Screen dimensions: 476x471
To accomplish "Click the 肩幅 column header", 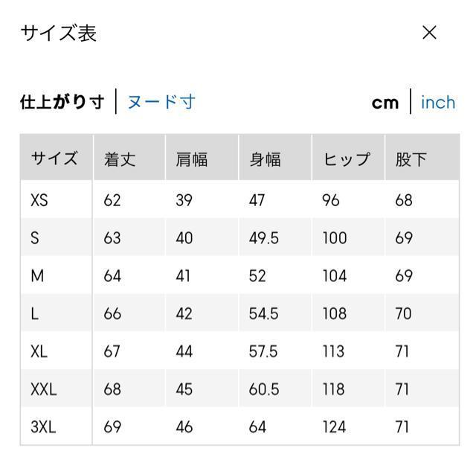I will 191,158.
